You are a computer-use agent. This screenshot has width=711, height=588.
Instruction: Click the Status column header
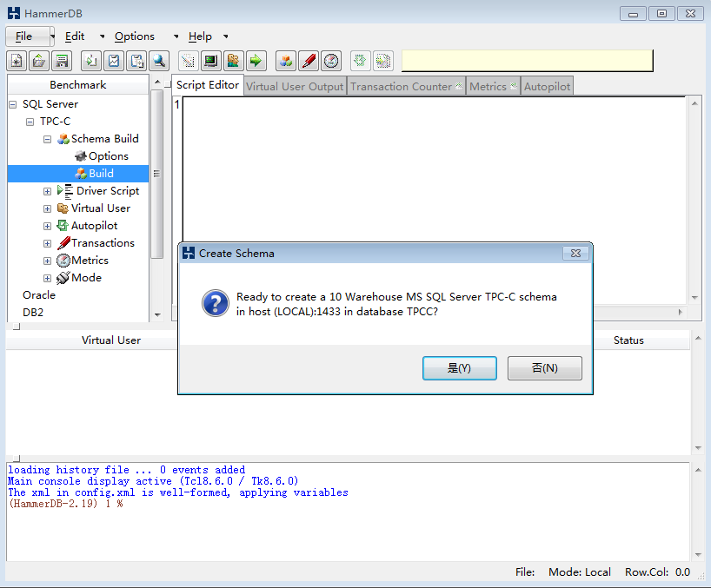(x=628, y=340)
